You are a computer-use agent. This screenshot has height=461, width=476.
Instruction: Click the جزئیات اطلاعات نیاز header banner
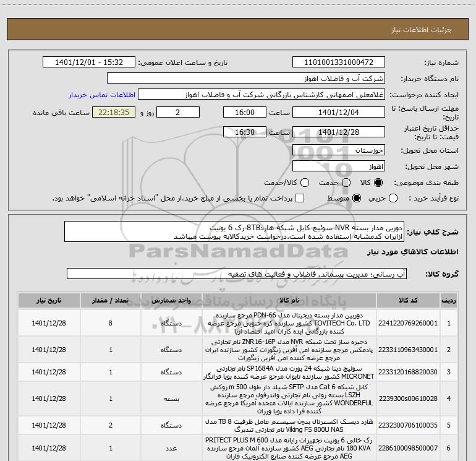pyautogui.click(x=238, y=30)
